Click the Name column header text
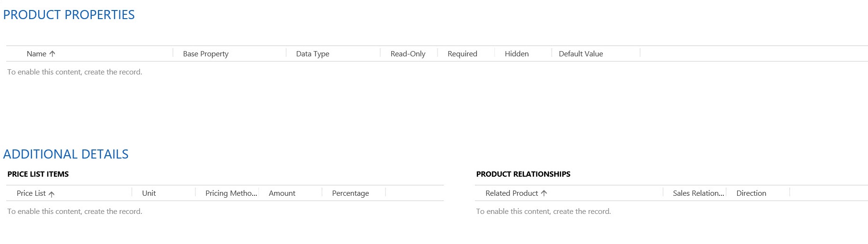The height and width of the screenshot is (244, 868). pyautogui.click(x=36, y=54)
